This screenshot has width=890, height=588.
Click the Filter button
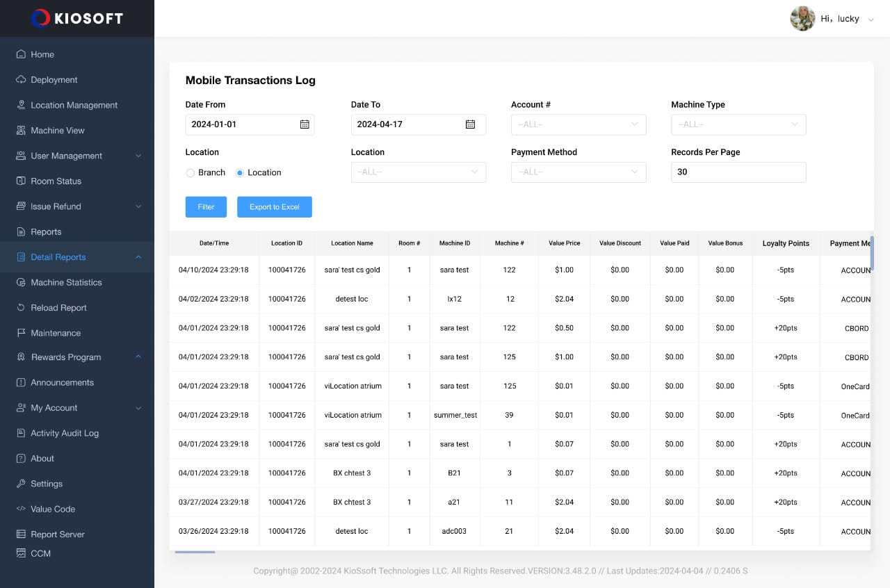tap(206, 207)
